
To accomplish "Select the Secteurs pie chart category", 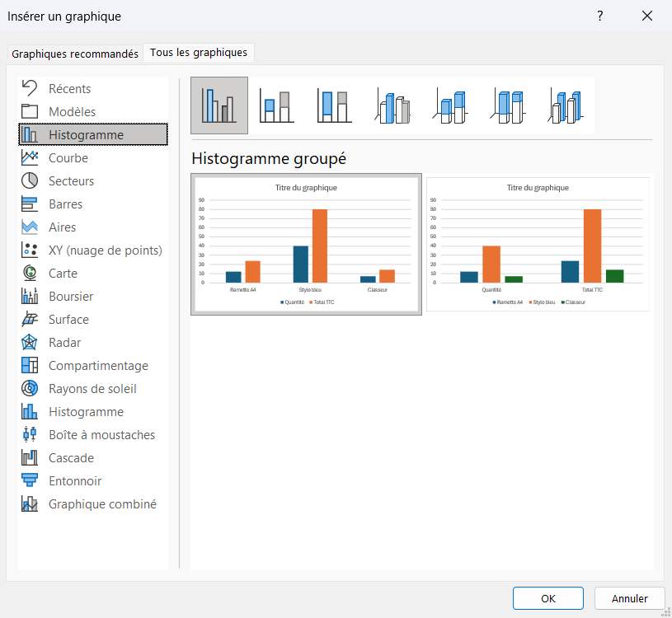I will coord(93,181).
